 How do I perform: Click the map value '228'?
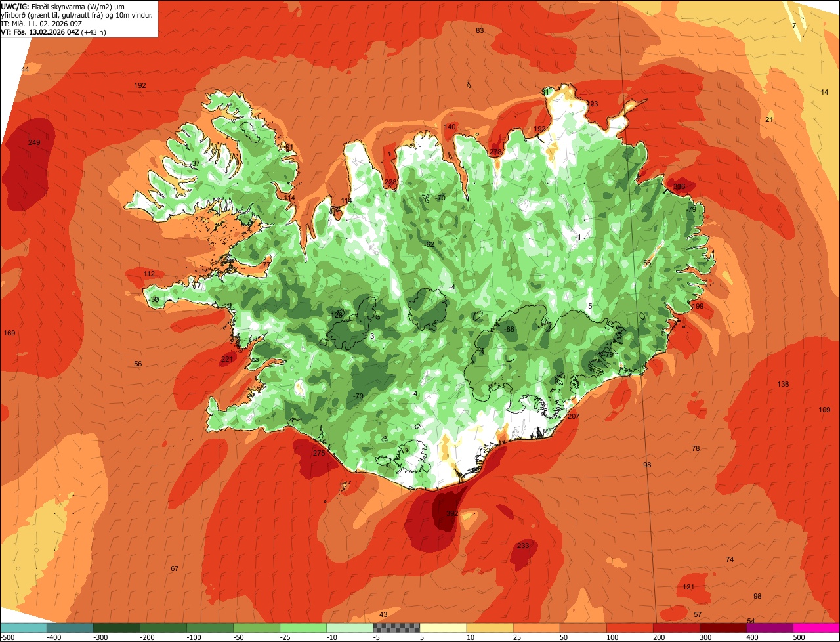(390, 182)
